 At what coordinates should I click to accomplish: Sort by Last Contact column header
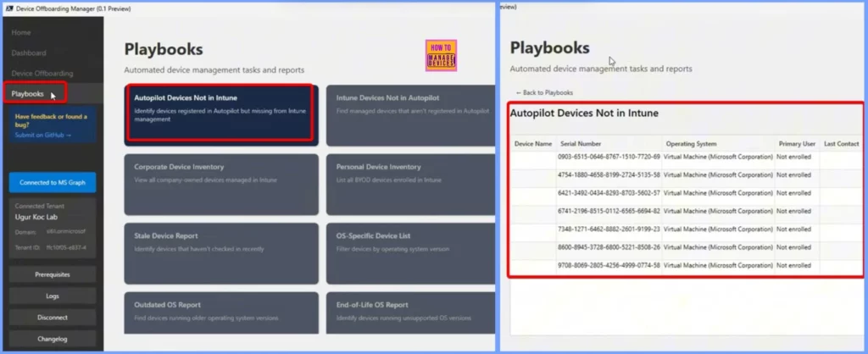point(842,144)
